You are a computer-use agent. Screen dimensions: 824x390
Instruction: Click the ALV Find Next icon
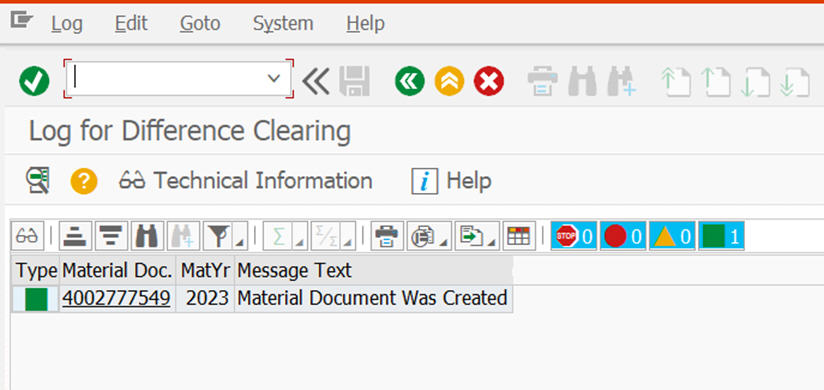click(x=183, y=236)
